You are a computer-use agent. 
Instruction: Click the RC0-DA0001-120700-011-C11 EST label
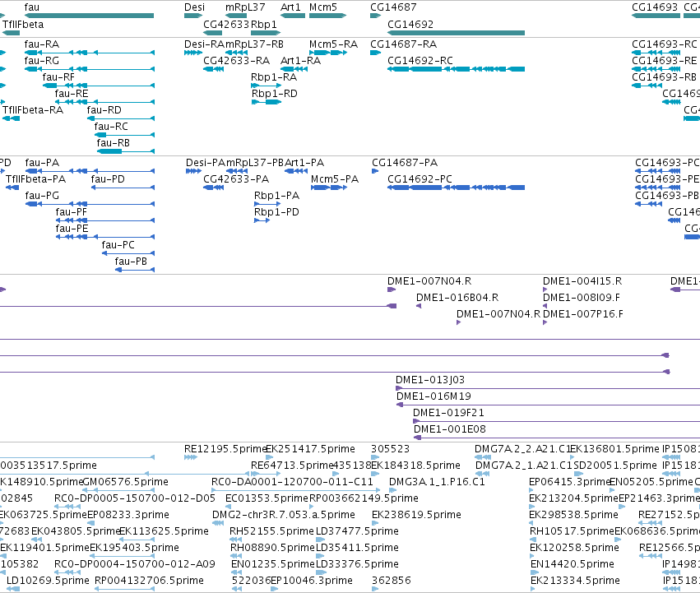tap(292, 482)
